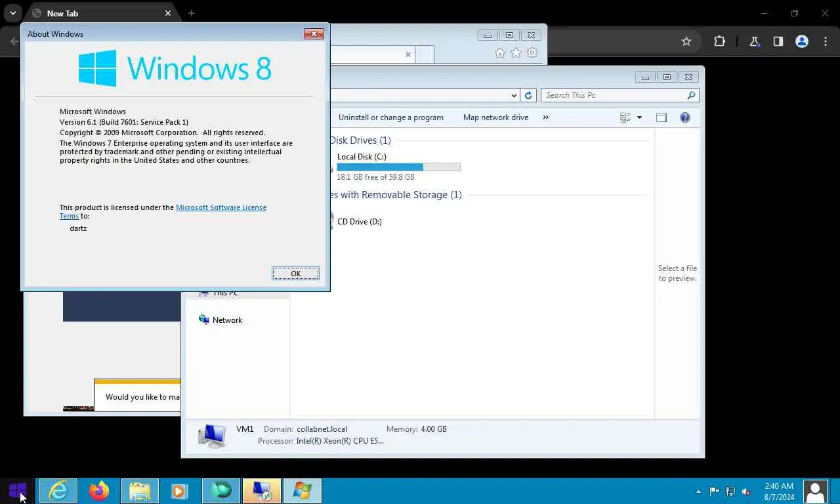Select This PC in navigation pane
Image resolution: width=840 pixels, height=504 pixels.
pos(225,294)
